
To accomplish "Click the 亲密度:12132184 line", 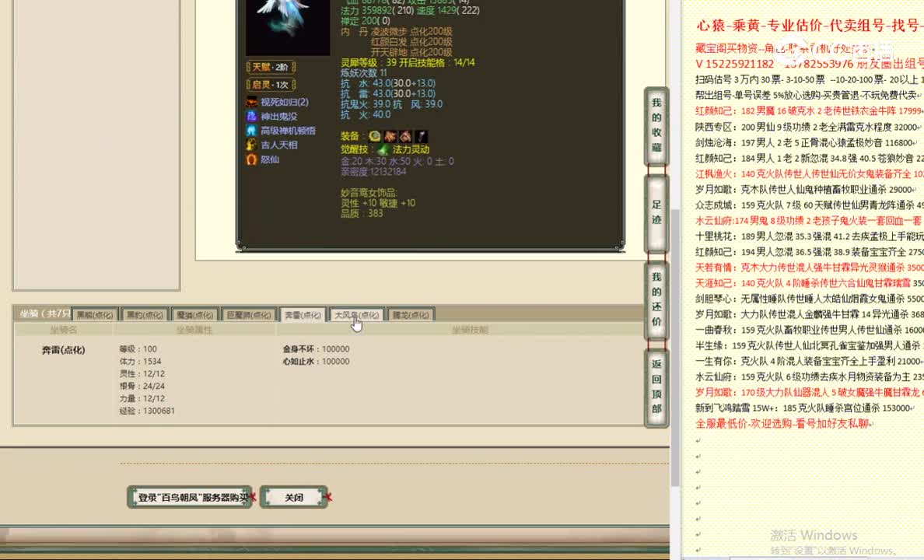I will click(x=373, y=172).
